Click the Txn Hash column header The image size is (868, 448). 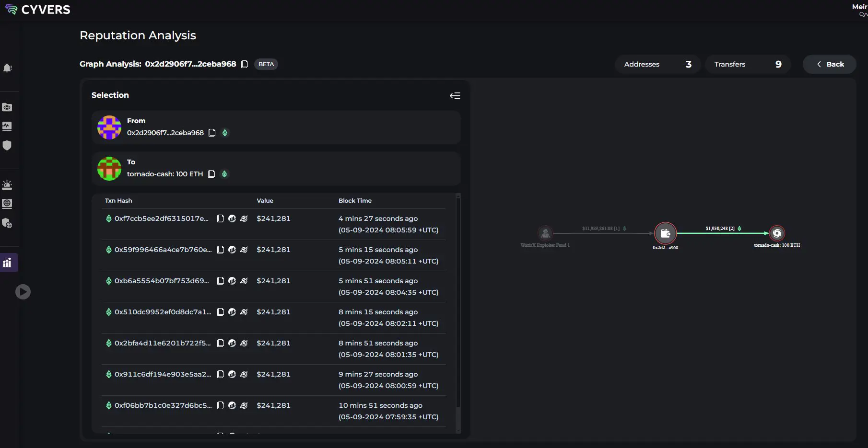[118, 201]
